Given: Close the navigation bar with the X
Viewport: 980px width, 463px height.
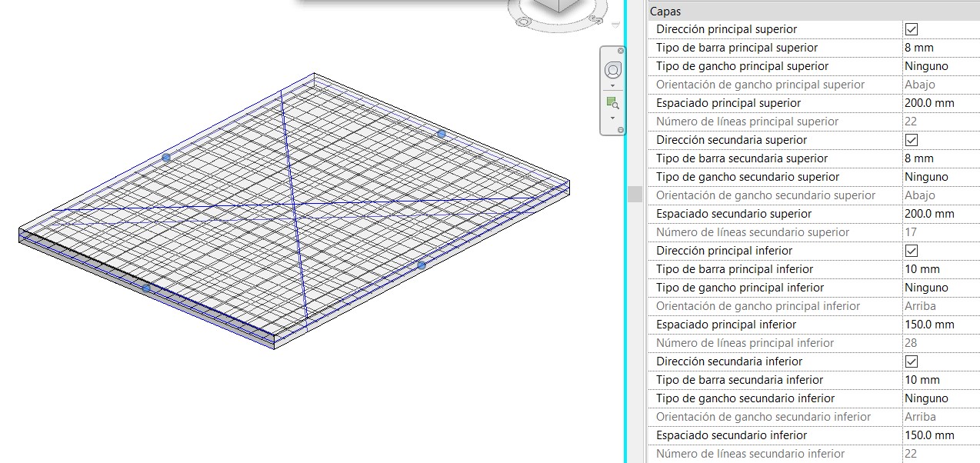Looking at the screenshot, I should pos(621,51).
